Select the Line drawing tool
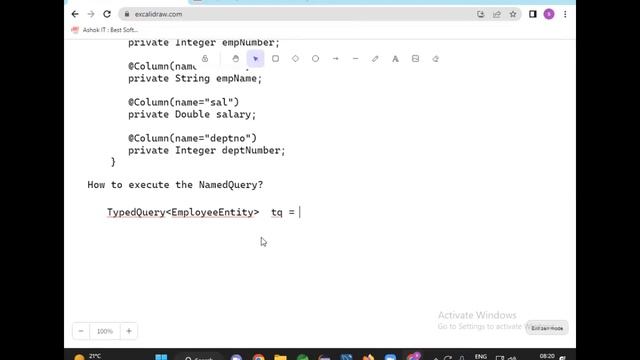 [356, 59]
